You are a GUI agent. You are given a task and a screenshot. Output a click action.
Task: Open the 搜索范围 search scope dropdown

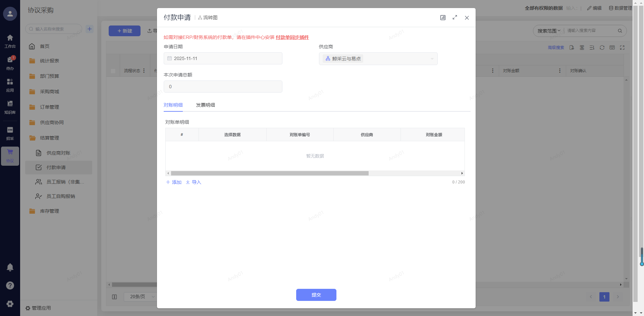[549, 31]
